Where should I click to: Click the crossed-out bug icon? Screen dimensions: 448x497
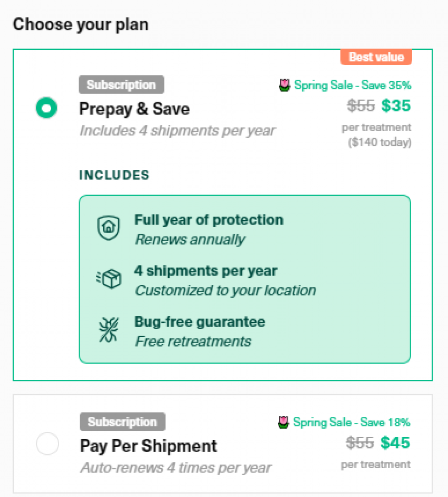pyautogui.click(x=108, y=330)
